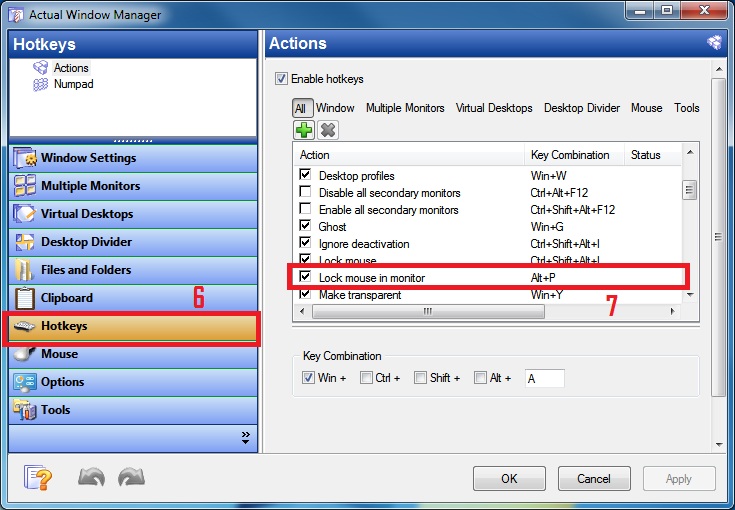Sort by the Status column header
735x510 pixels.
click(x=653, y=155)
